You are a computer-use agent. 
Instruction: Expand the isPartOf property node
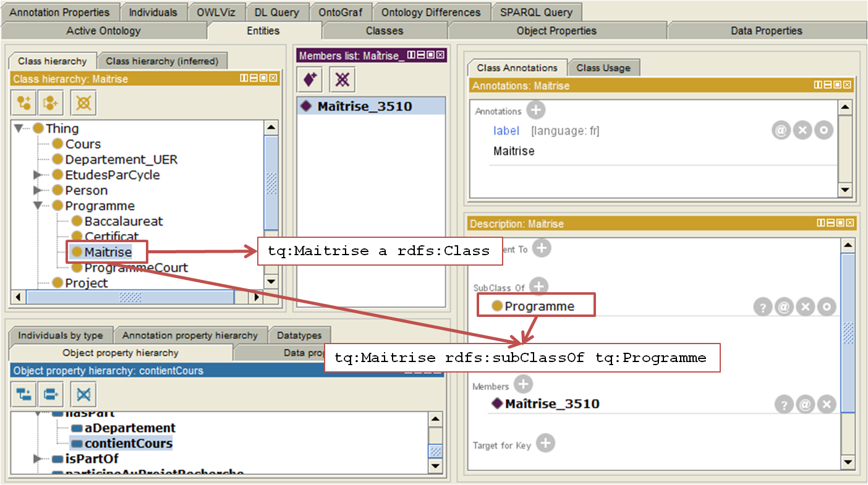(38, 459)
